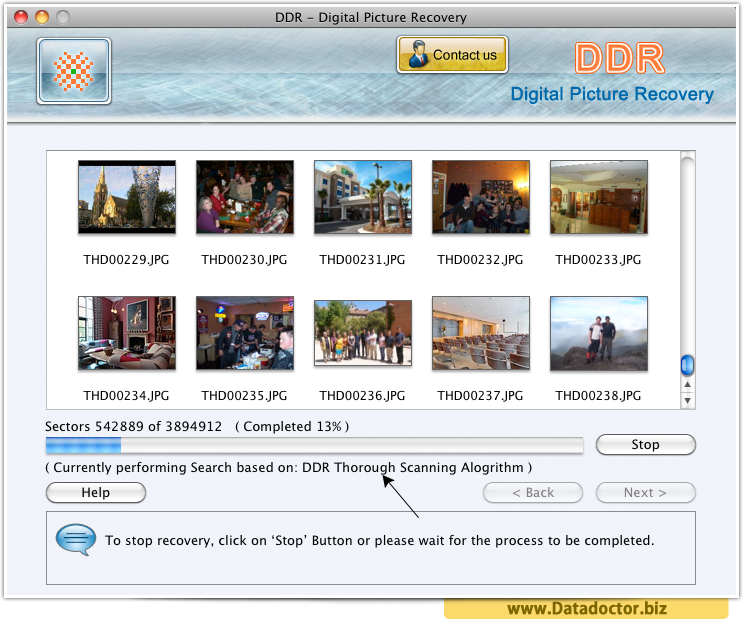
Task: Click the 'Digital Picture Recovery' header title
Action: point(612,94)
